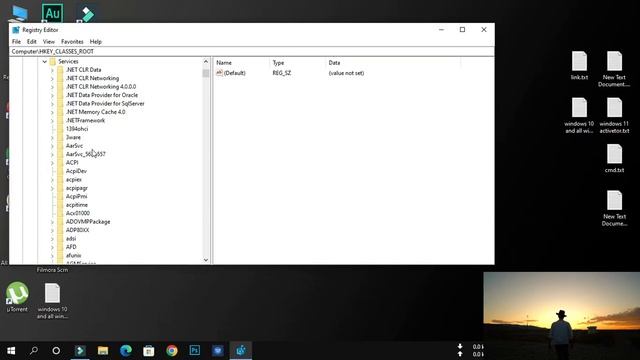Open the Windows Start menu
This screenshot has width=640, height=360.
(11, 351)
